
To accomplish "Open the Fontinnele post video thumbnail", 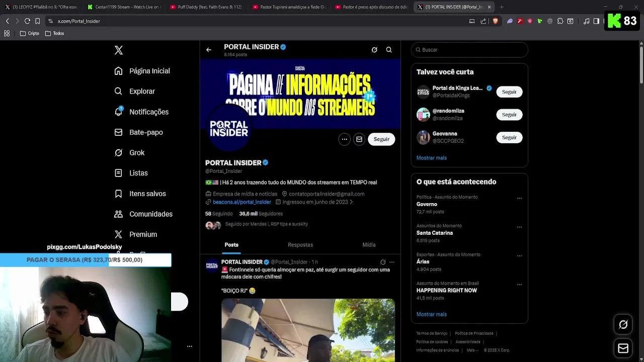I will 308,330.
